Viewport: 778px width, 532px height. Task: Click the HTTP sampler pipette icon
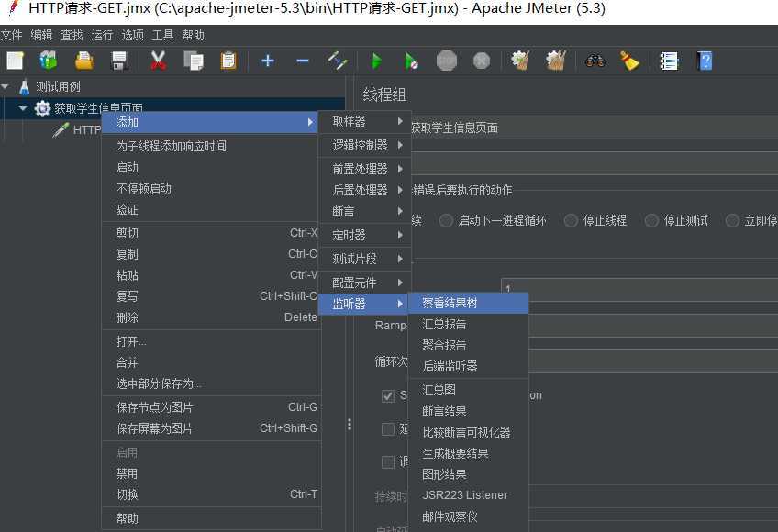(x=61, y=130)
